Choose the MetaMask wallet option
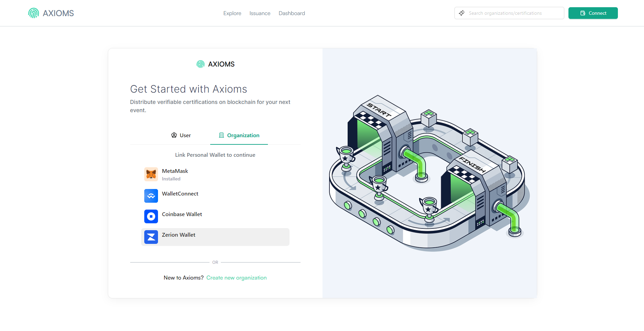Viewport: 644px width, 331px height. 215,174
